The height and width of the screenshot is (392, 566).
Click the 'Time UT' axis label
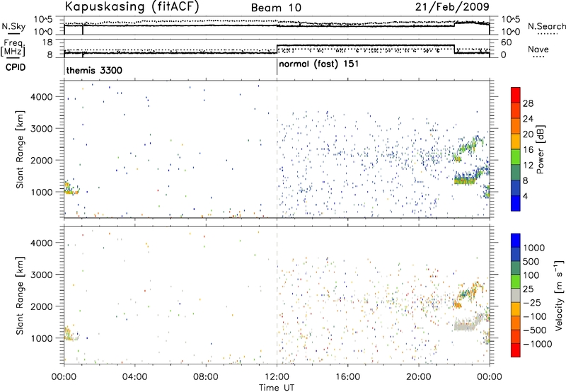click(x=277, y=388)
